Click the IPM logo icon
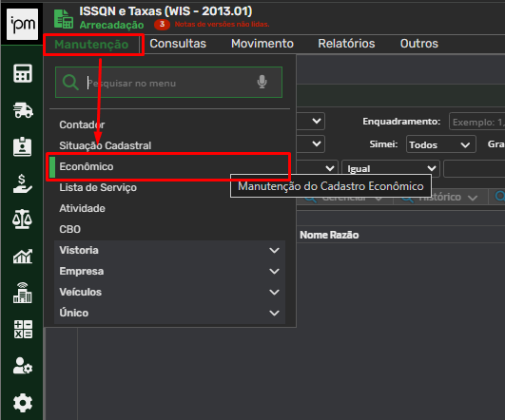Viewport: 505px width, 420px height. (22, 24)
